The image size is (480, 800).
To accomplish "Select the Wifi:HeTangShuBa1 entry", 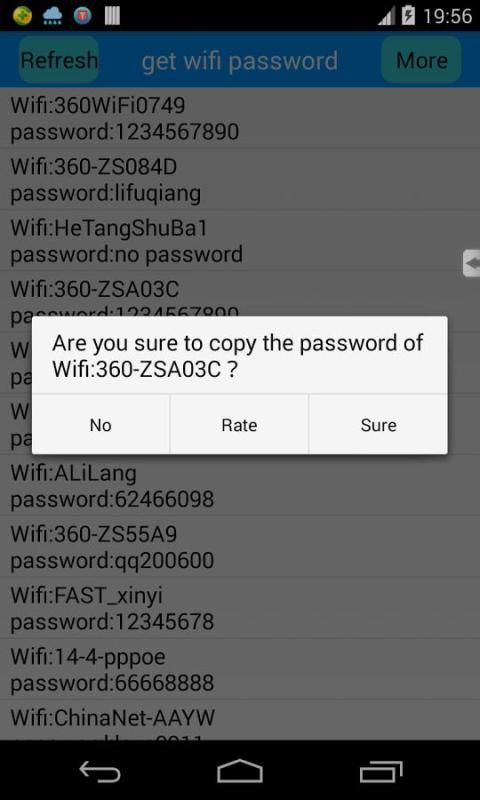I will 240,241.
